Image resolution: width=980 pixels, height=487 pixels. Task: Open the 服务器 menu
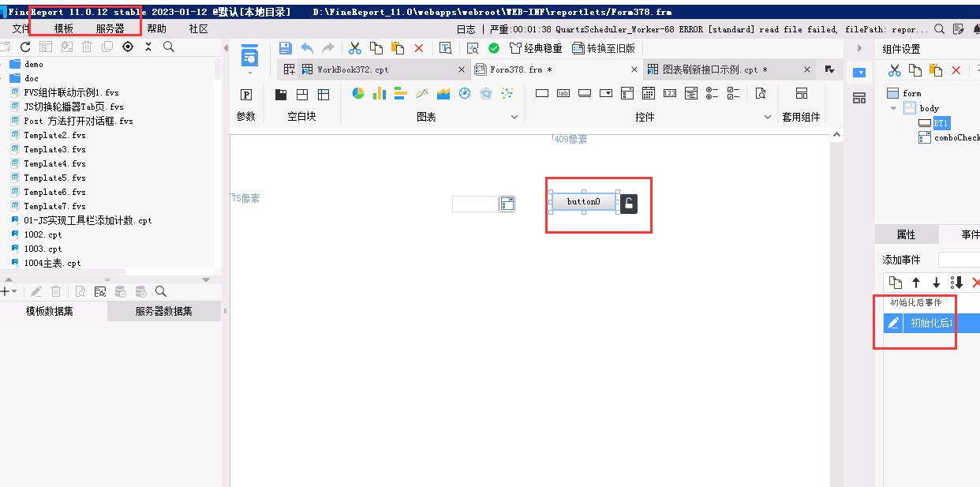coord(110,28)
